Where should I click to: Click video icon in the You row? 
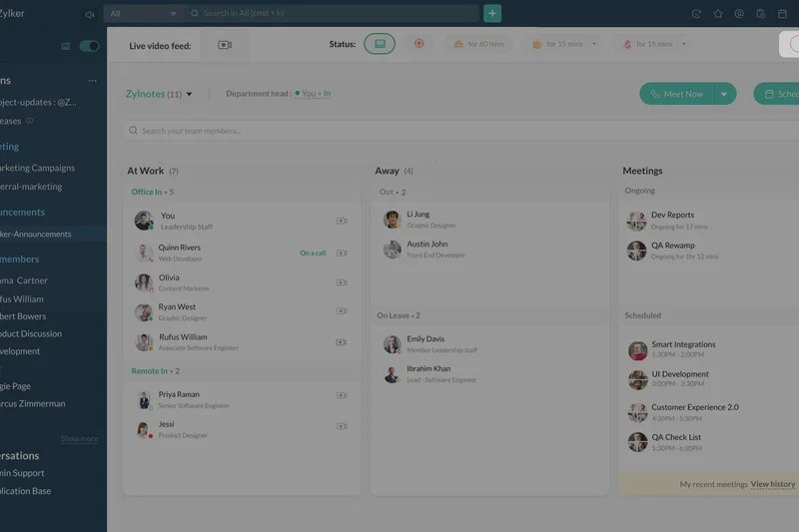342,221
